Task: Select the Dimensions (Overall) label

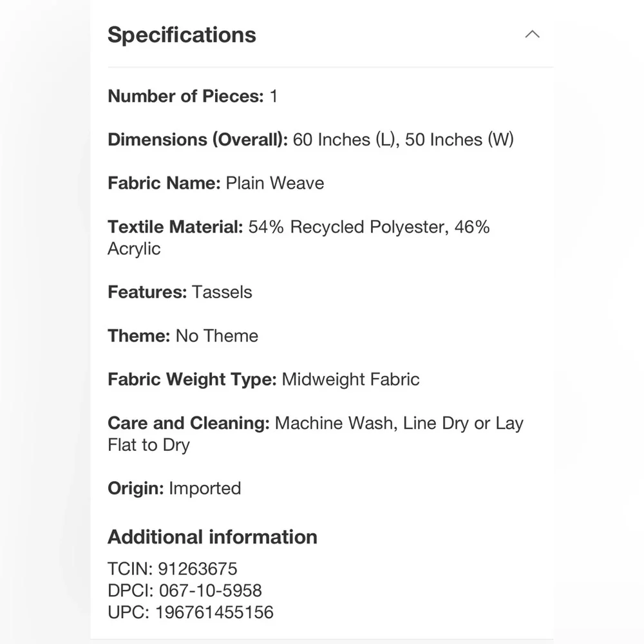Action: pos(198,140)
